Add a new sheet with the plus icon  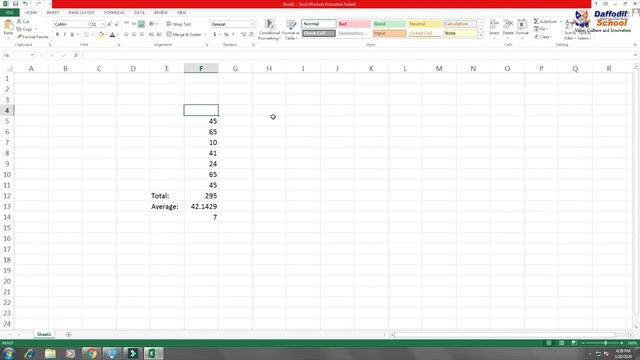tap(69, 335)
